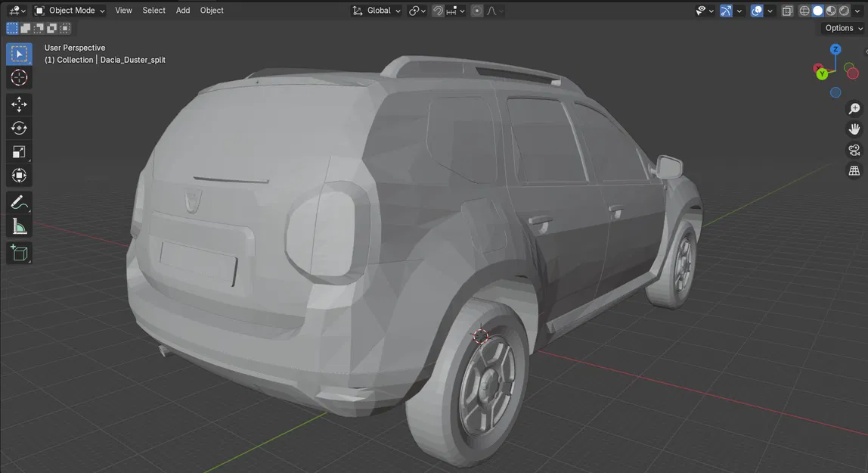Toggle proportional editing

point(476,11)
